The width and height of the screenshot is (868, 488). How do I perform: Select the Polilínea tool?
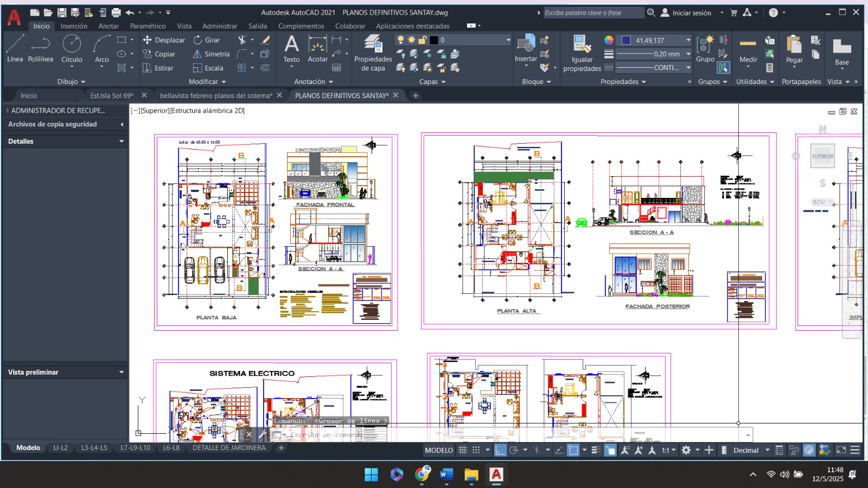[40, 48]
